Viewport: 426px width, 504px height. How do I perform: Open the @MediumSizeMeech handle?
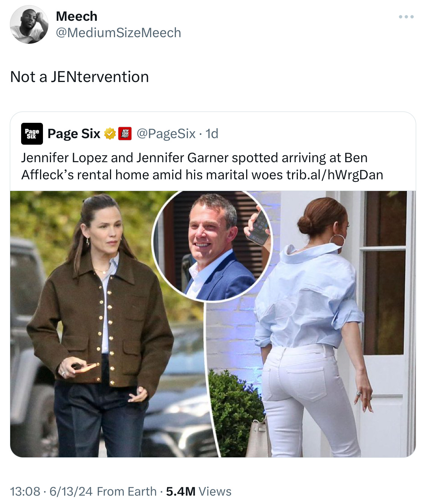(118, 33)
